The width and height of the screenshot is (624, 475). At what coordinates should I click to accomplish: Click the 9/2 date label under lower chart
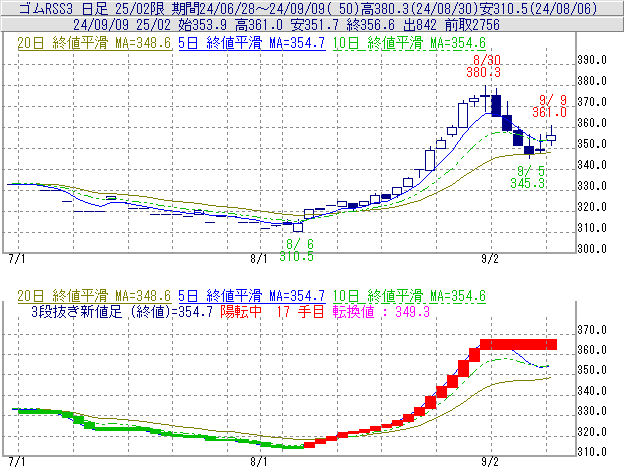(490, 462)
